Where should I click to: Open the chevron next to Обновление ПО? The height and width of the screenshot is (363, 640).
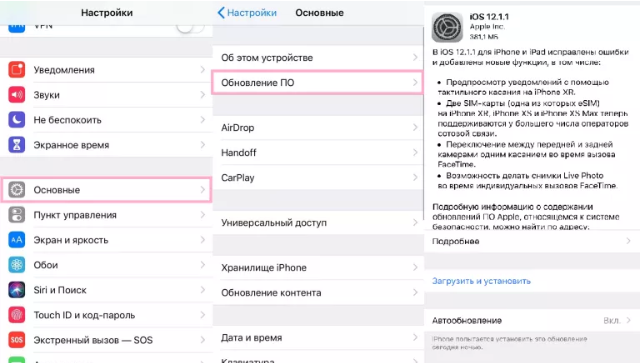415,82
